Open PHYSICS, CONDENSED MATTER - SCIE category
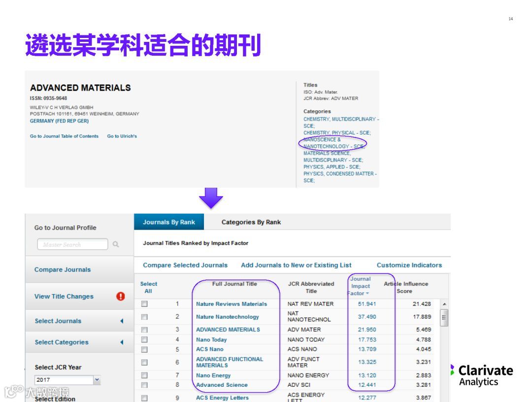This screenshot has height=402, width=532. [340, 177]
